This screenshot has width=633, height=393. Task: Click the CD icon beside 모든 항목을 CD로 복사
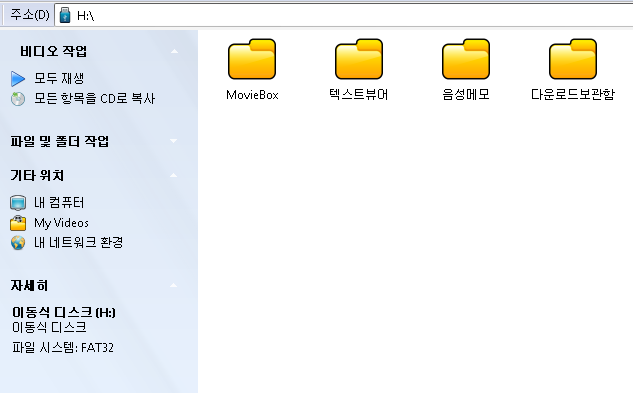(x=18, y=99)
